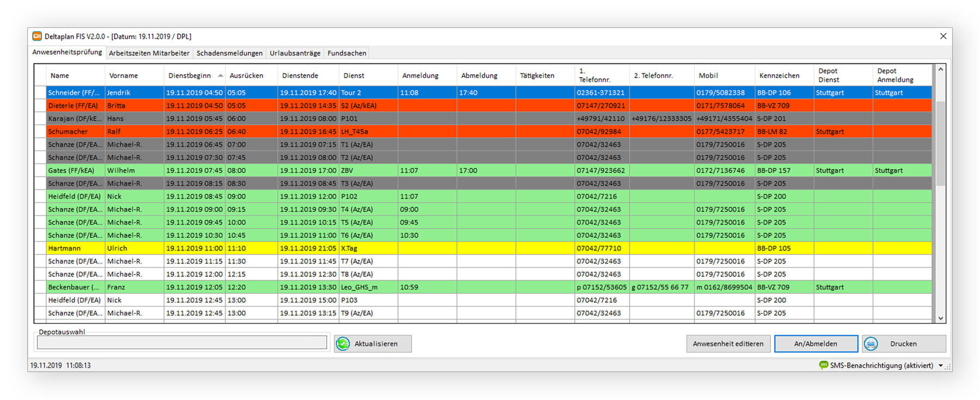Click the printer icon on Drucken button

coord(871,344)
